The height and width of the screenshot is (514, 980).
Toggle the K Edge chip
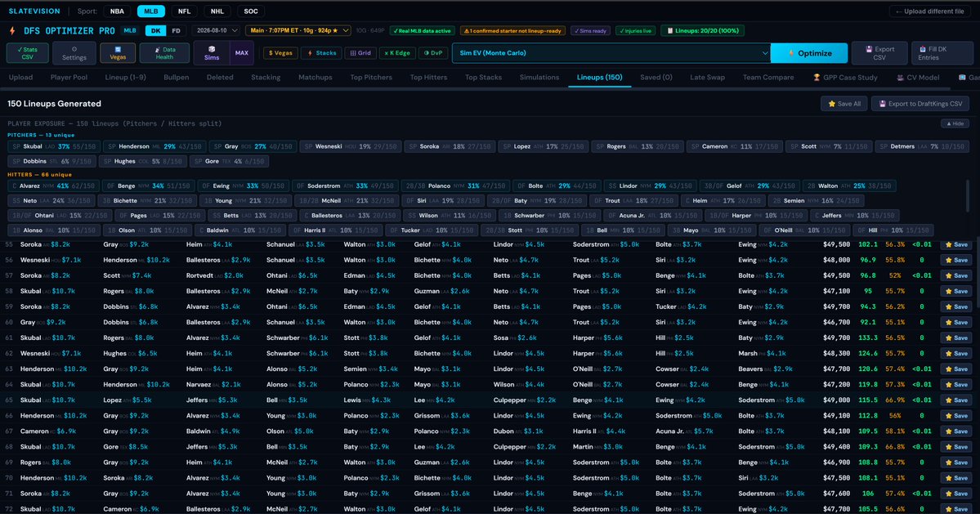(397, 53)
